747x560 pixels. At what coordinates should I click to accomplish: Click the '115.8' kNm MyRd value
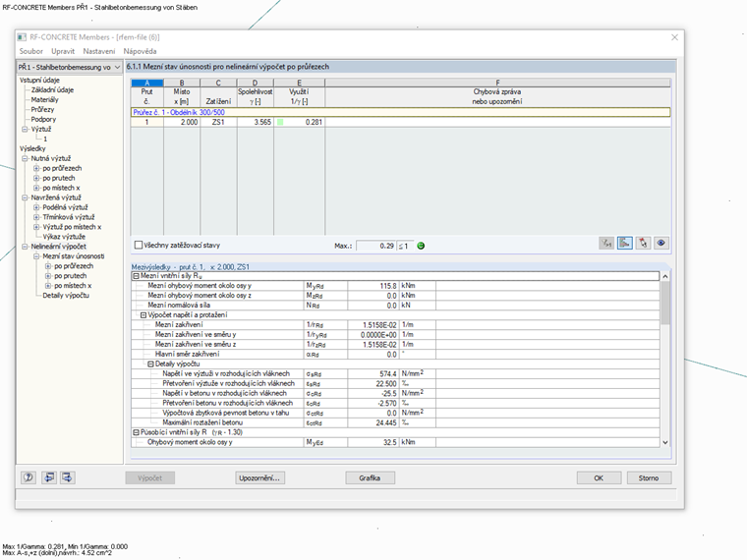click(x=373, y=286)
